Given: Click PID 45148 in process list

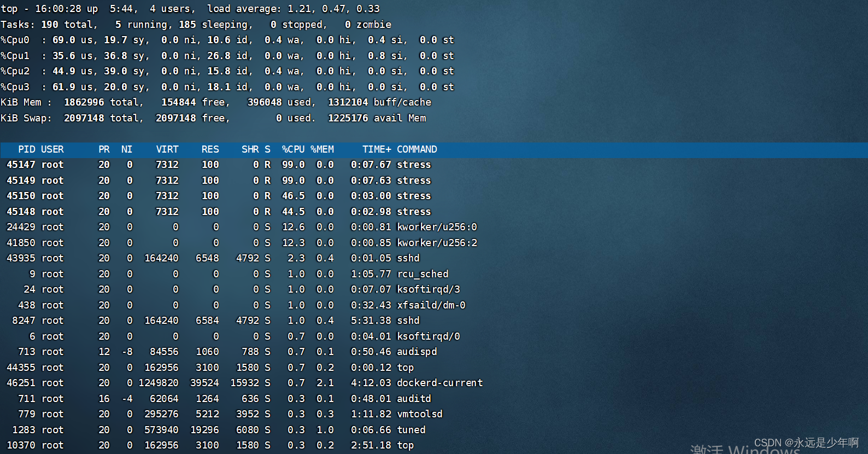Looking at the screenshot, I should coord(21,212).
